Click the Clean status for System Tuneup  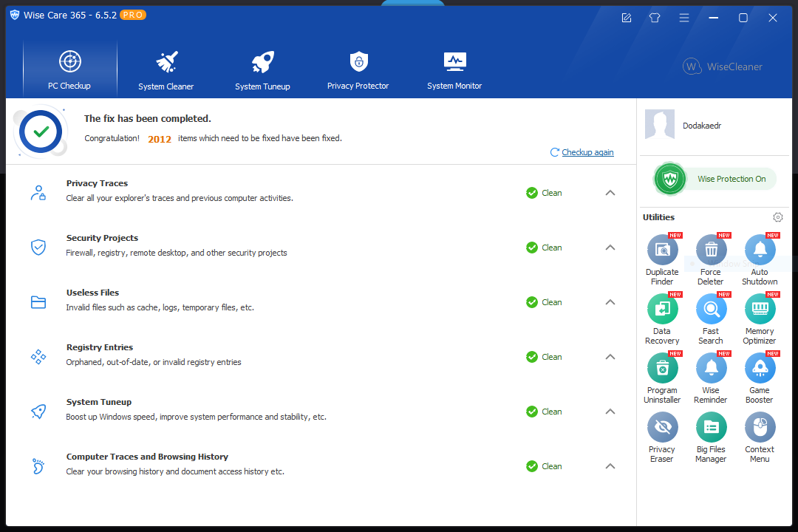click(544, 412)
